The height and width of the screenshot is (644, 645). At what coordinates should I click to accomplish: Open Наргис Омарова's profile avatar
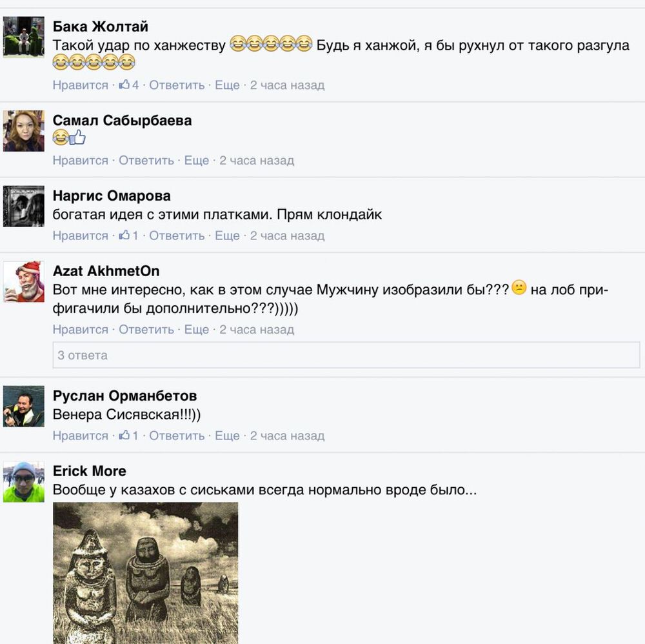[x=24, y=206]
